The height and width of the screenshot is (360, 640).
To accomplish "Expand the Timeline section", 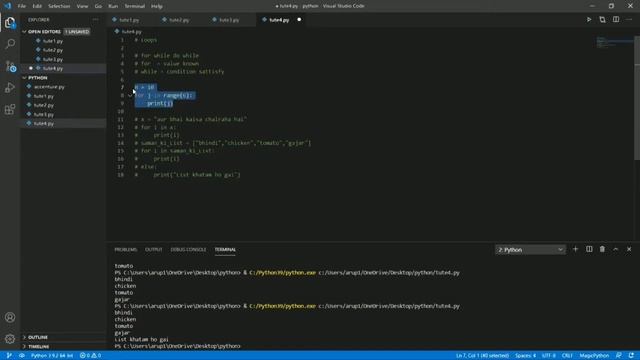I will point(24,347).
